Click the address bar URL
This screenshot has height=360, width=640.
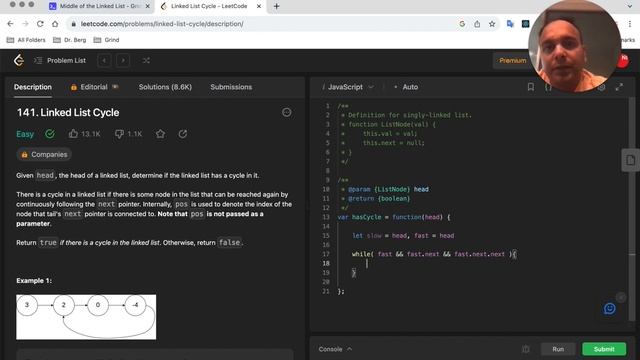(x=162, y=24)
